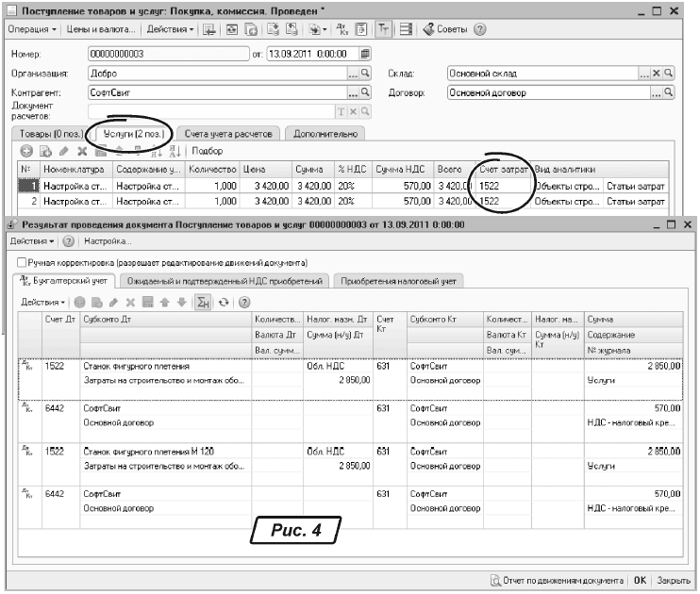Click the OK button at the bottom
This screenshot has width=700, height=594.
point(640,581)
